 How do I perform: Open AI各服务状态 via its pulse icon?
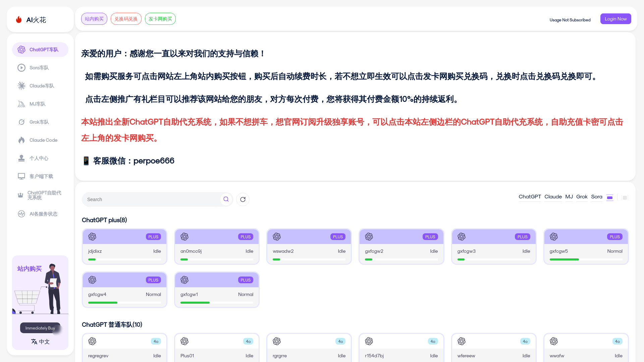coord(21,214)
